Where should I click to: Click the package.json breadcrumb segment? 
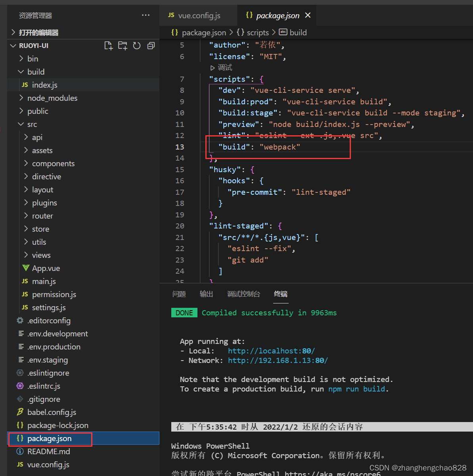click(x=199, y=33)
